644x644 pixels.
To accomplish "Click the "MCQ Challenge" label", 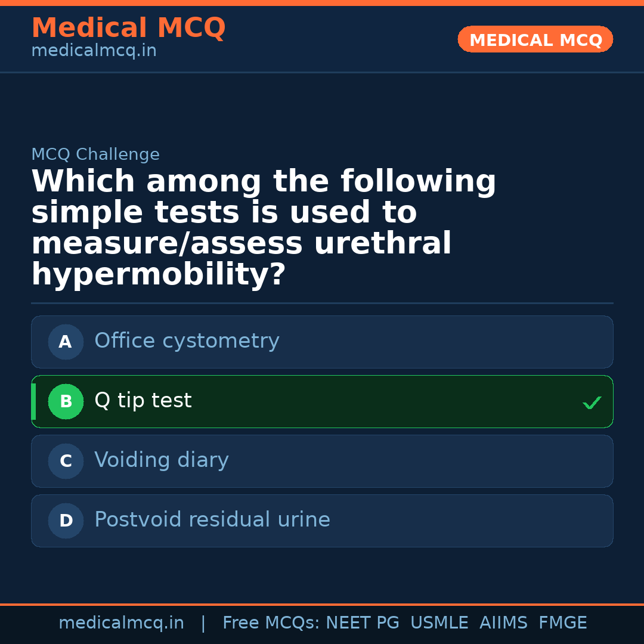I will pos(95,155).
